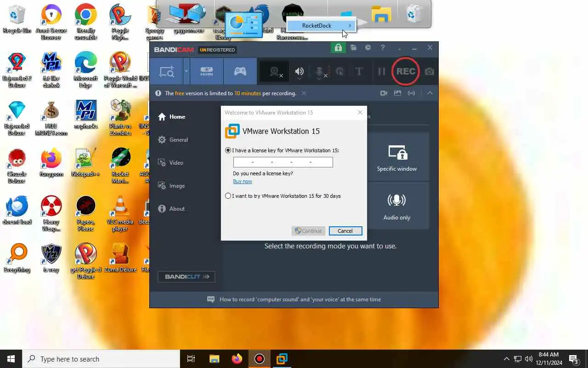Open the how to record sound tip

point(294,299)
